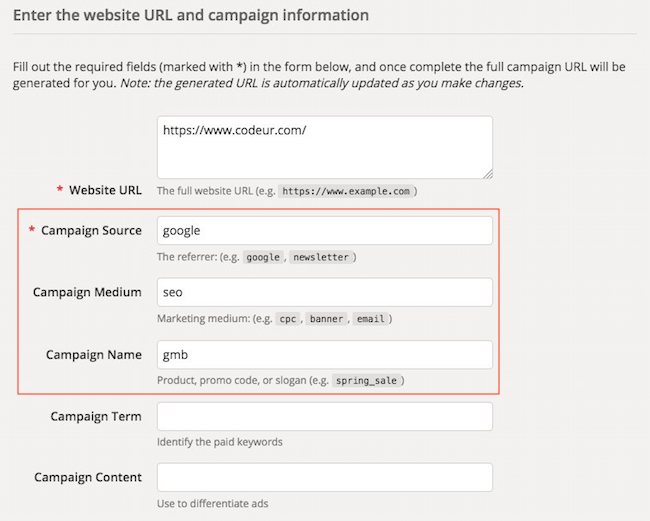Click the 'banner' example code tag
Screen dimensions: 650x521
pos(326,319)
